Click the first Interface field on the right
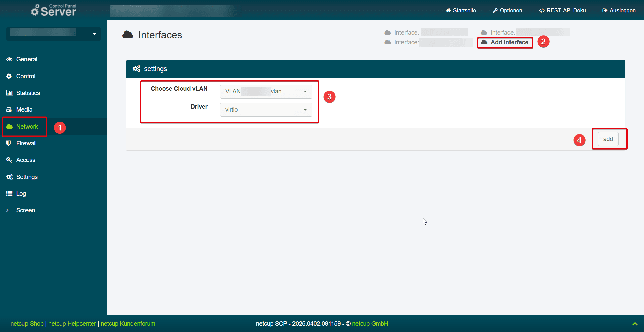 click(x=445, y=32)
